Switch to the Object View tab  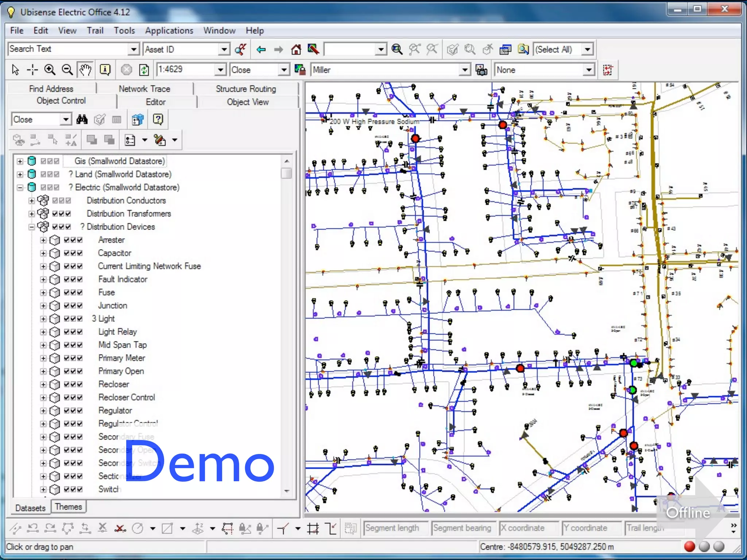tap(248, 102)
